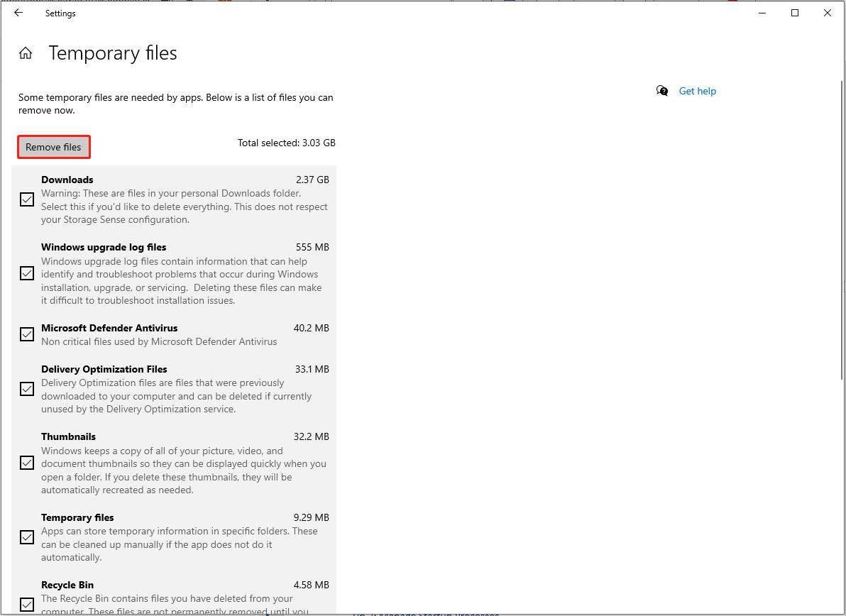Uncheck the Downloads checkbox
Image resolution: width=846 pixels, height=616 pixels.
(26, 199)
